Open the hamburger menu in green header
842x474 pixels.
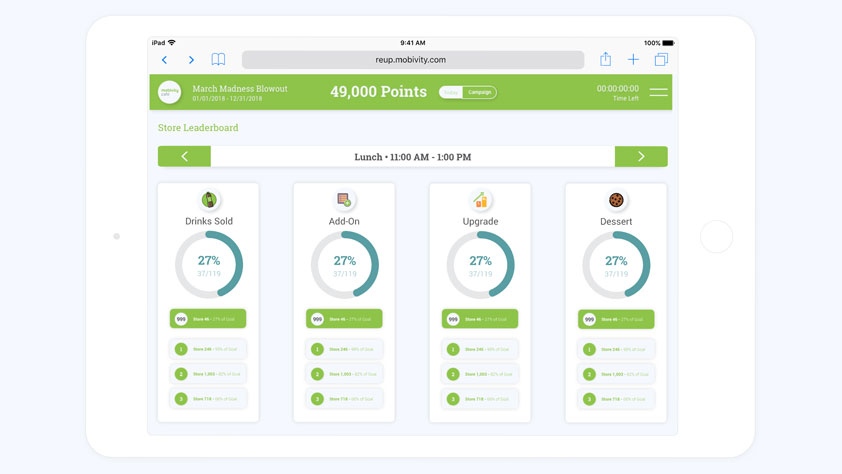(x=658, y=92)
